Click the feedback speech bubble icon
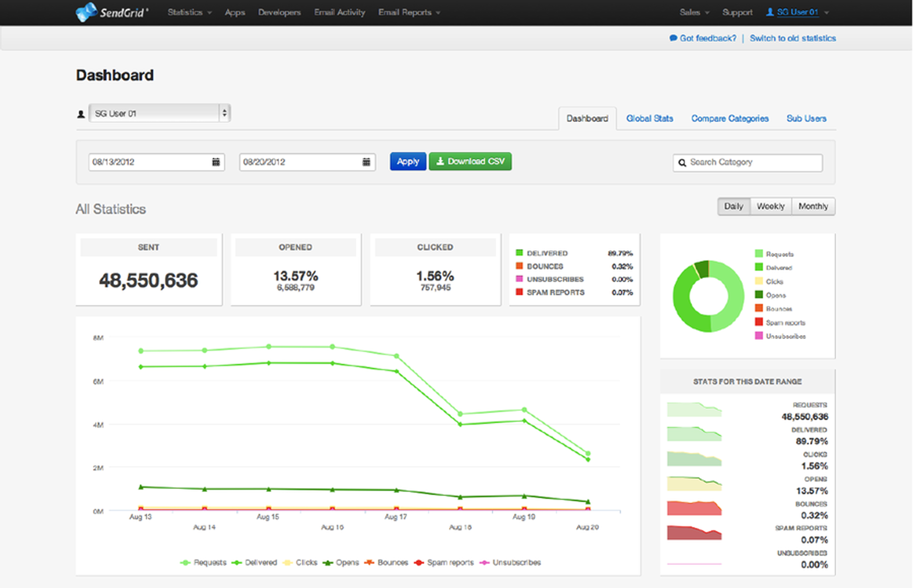Image resolution: width=913 pixels, height=588 pixels. pos(673,38)
